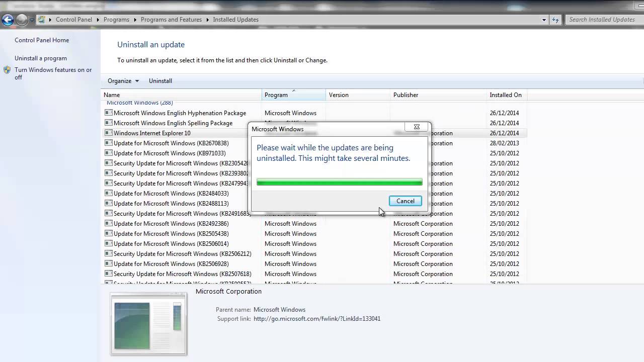Screen dimensions: 644x362
Task: Click icon of Security Update KB2506212 row
Action: [x=108, y=253]
